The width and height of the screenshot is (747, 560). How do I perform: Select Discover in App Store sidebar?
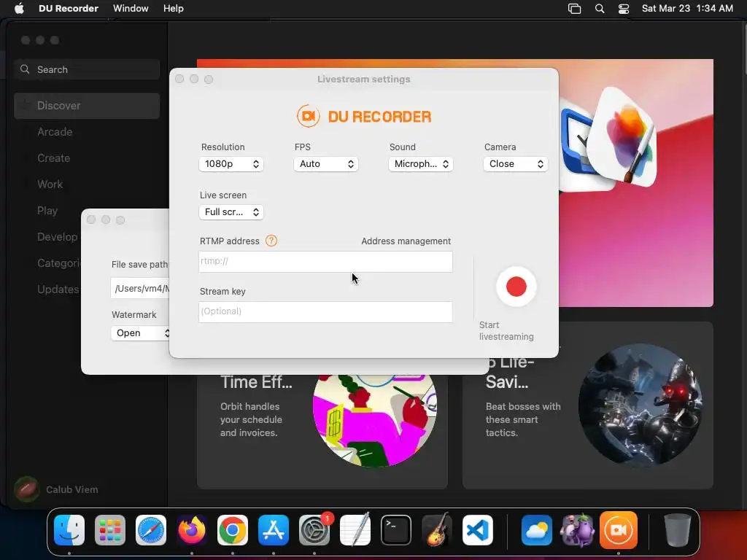87,106
